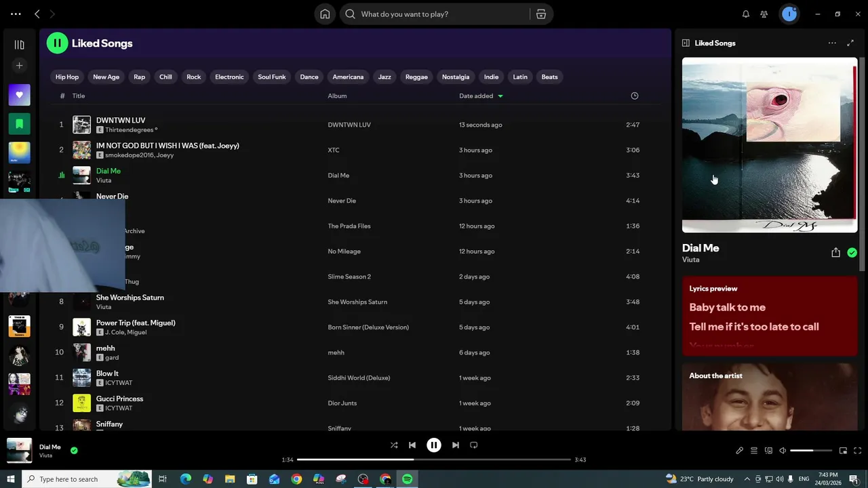
Task: Toggle repeat in the player bar
Action: (x=474, y=445)
